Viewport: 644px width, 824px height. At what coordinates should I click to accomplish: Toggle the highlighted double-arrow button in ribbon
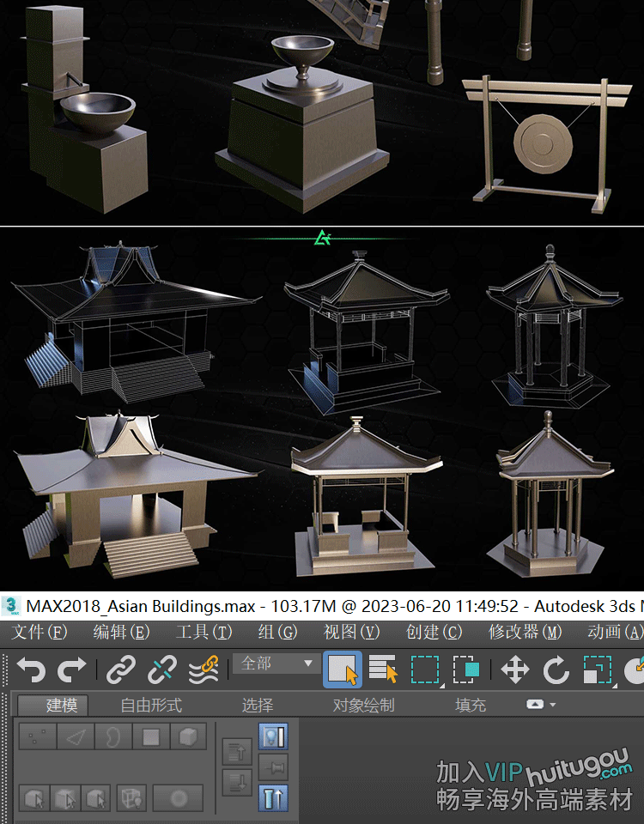tap(273, 798)
